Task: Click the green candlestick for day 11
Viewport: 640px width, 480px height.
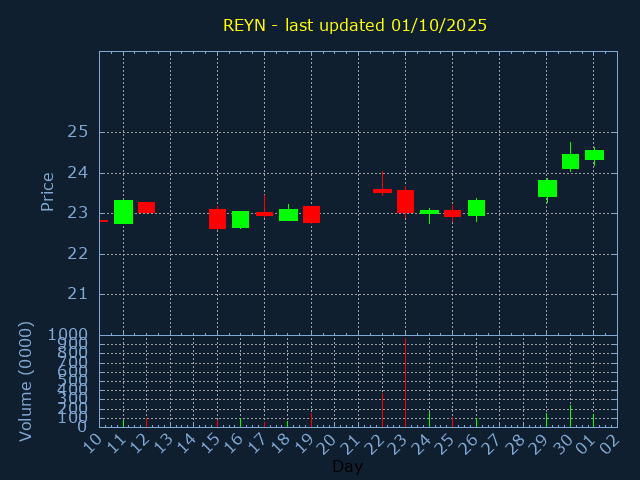Action: click(123, 211)
